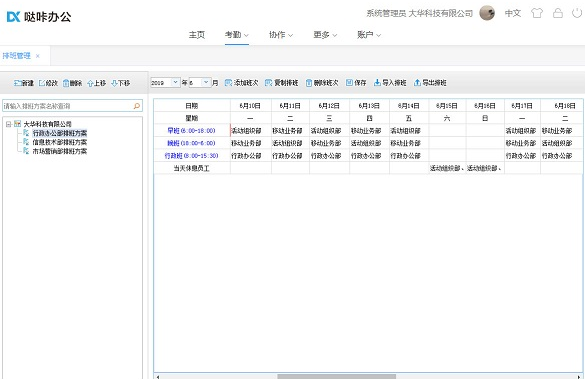The width and height of the screenshot is (585, 379).
Task: Collapse the 大华科技有限公司 tree node
Action: (9, 124)
